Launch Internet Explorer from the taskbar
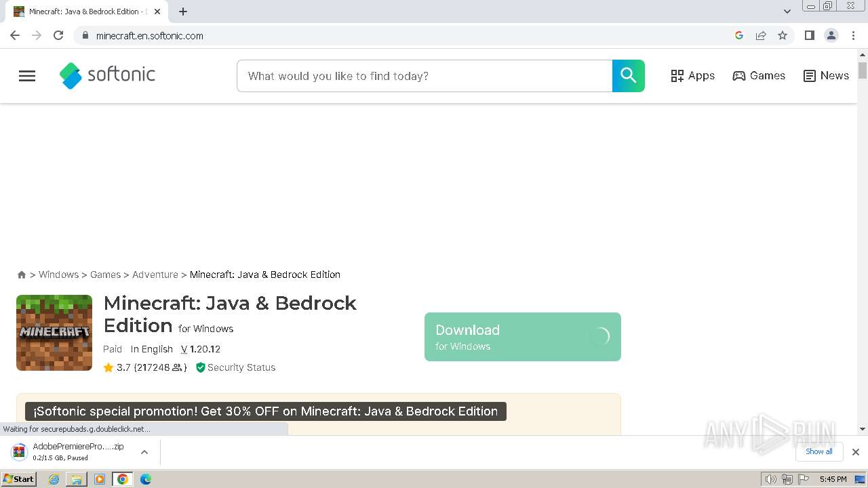Screen dimensions: 868x488 54,479
